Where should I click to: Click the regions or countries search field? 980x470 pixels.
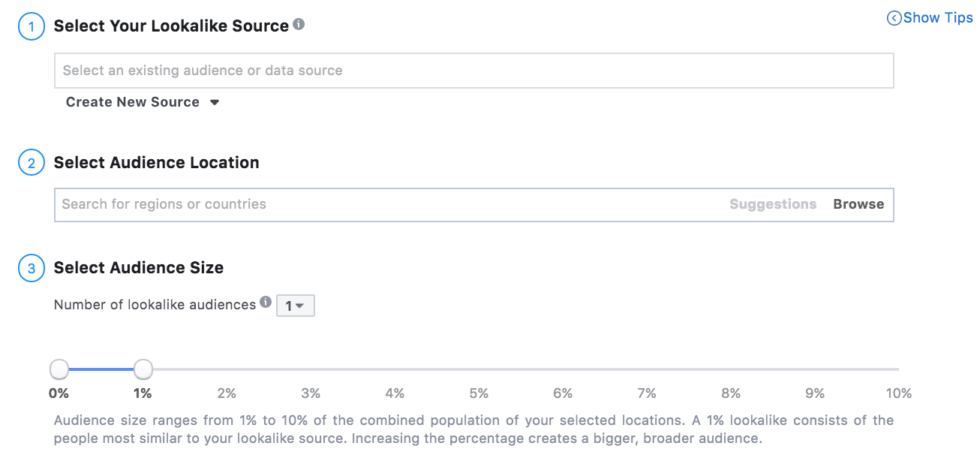click(x=473, y=204)
